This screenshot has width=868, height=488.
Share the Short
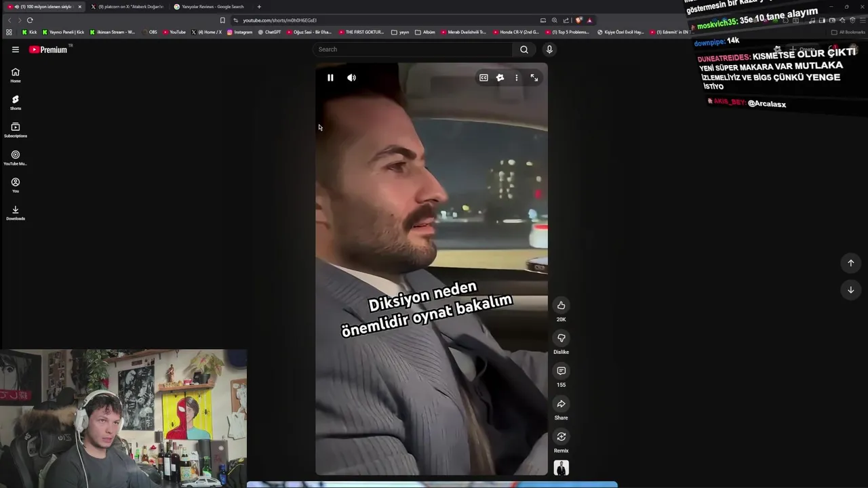tap(561, 404)
